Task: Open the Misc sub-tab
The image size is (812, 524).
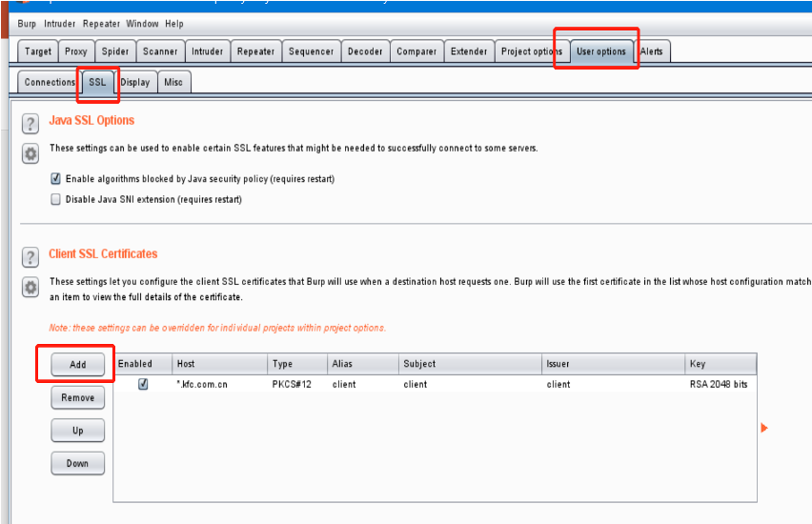Action: (173, 82)
